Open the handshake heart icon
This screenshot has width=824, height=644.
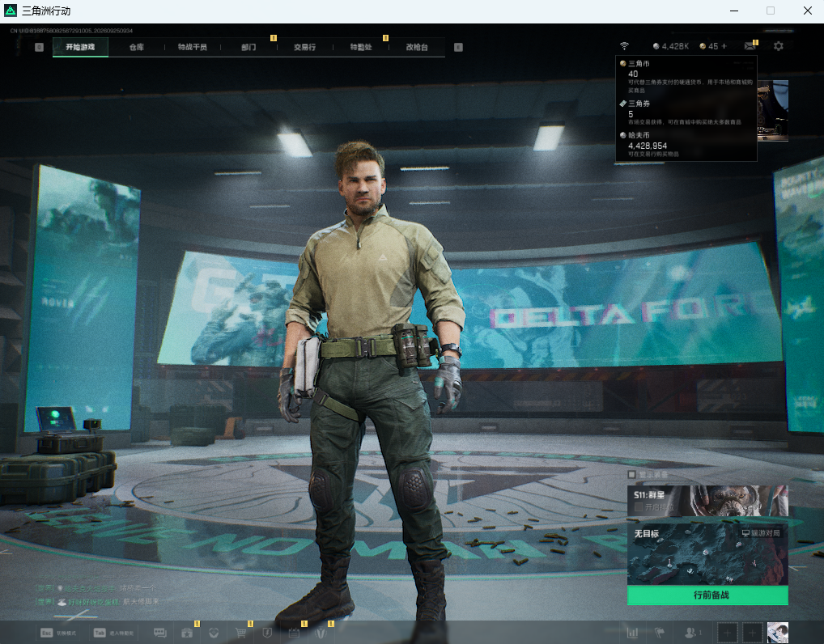pos(214,633)
